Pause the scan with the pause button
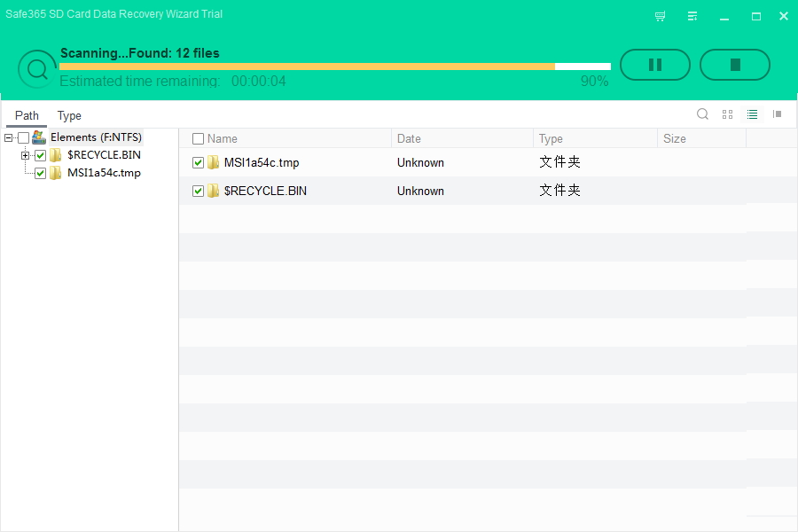This screenshot has height=532, width=798. coord(655,65)
